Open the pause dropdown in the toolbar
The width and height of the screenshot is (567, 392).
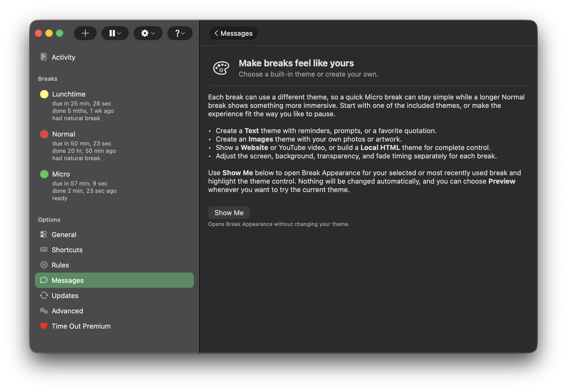pyautogui.click(x=115, y=33)
